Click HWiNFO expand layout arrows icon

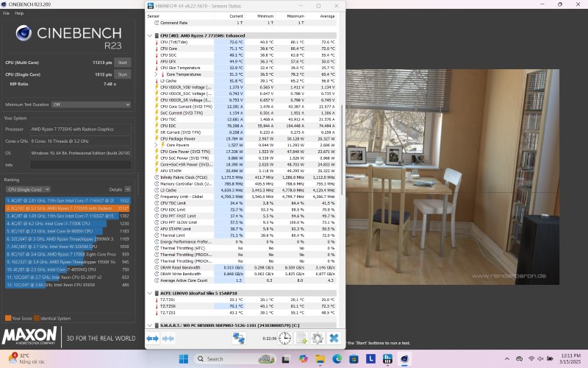coord(152,339)
